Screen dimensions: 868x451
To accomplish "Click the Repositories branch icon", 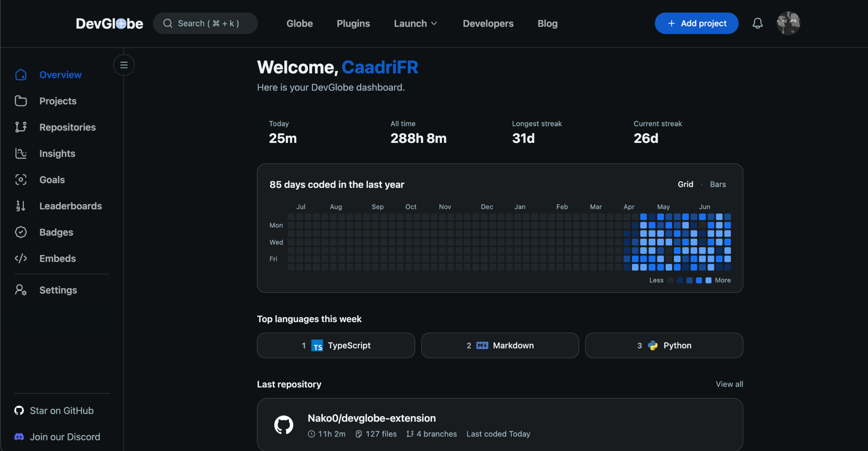I will pyautogui.click(x=21, y=127).
